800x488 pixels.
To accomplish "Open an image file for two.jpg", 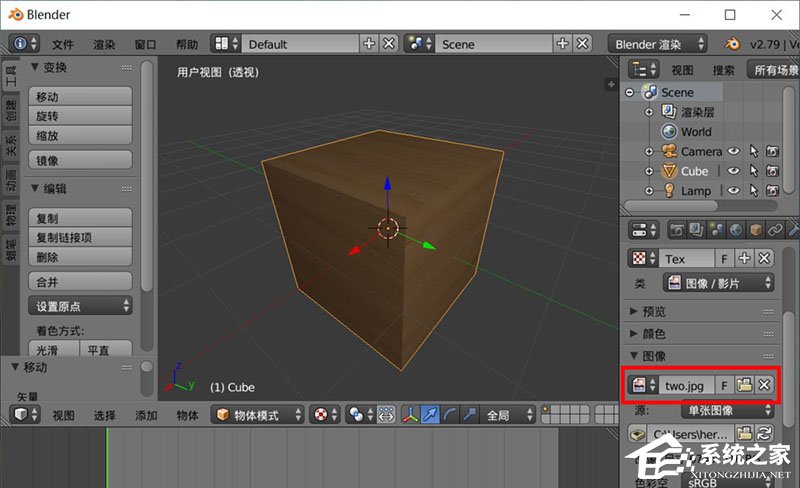I will pos(744,385).
